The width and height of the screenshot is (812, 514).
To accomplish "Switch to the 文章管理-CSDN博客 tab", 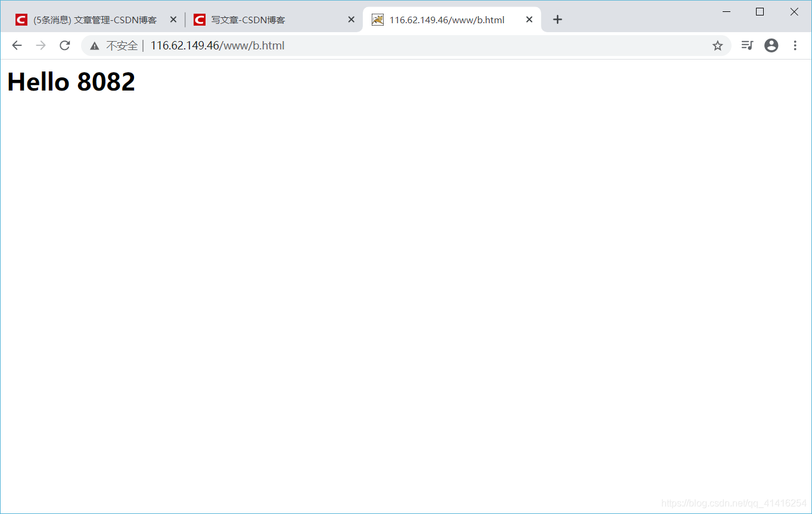I will click(x=95, y=20).
